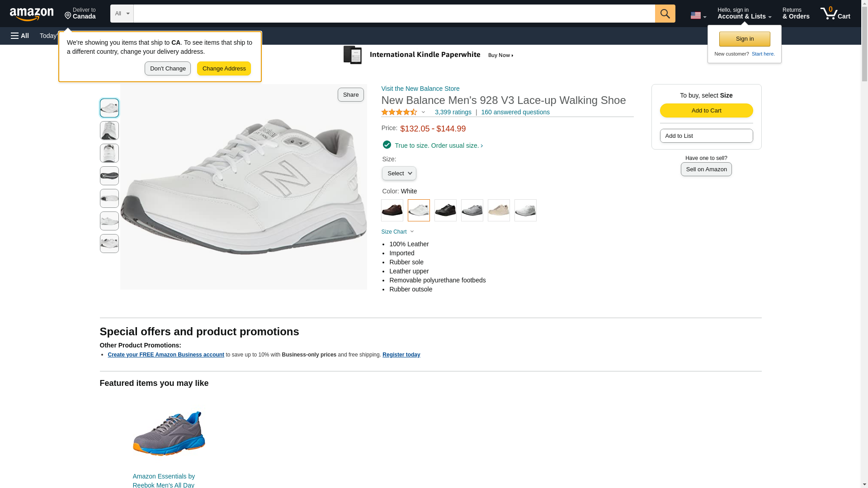The width and height of the screenshot is (868, 488).
Task: Click the Don't Change button
Action: pos(168,69)
